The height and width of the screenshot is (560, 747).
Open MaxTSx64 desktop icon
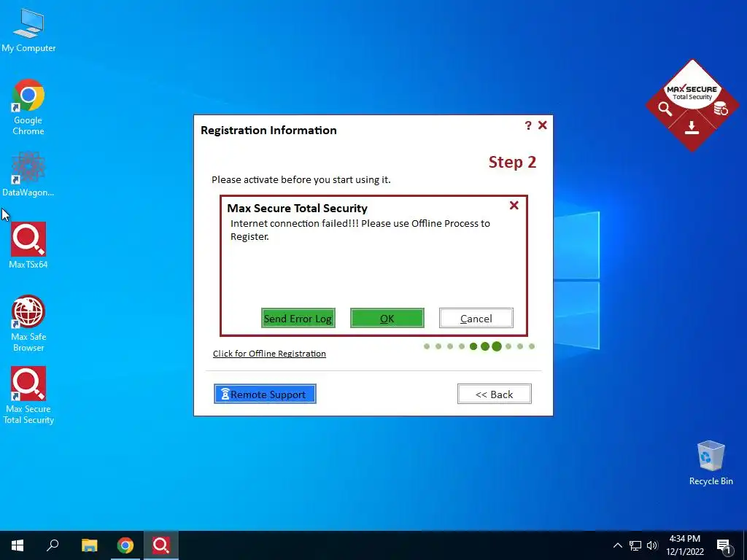(28, 245)
